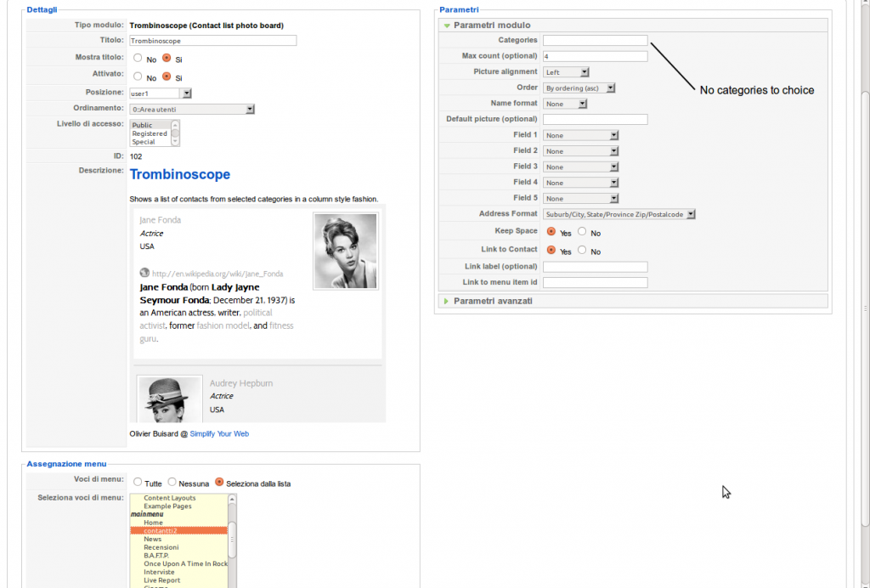Open the Simplify Your Web link
The height and width of the screenshot is (588, 870).
click(x=219, y=433)
